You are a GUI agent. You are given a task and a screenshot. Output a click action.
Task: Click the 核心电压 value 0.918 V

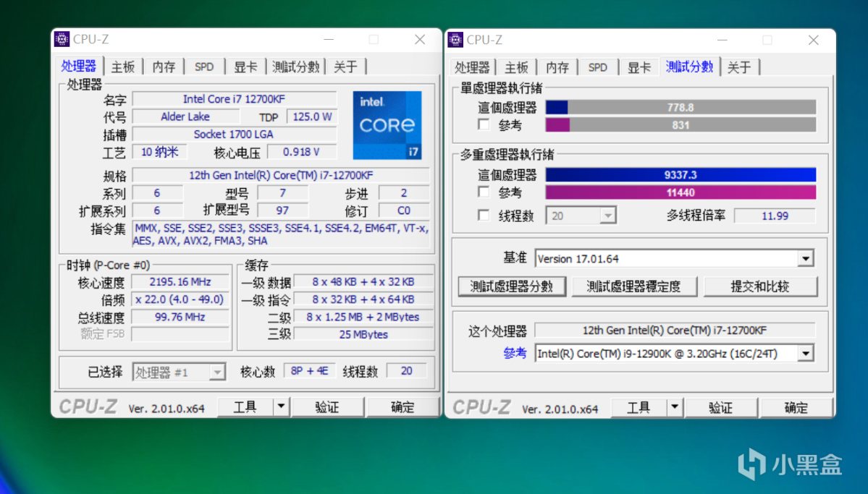[301, 152]
